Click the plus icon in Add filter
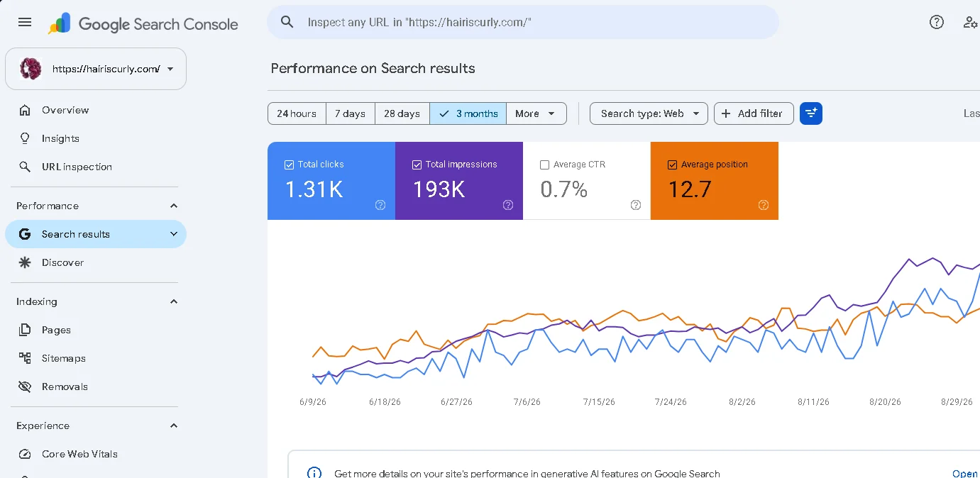The height and width of the screenshot is (478, 980). (x=726, y=113)
